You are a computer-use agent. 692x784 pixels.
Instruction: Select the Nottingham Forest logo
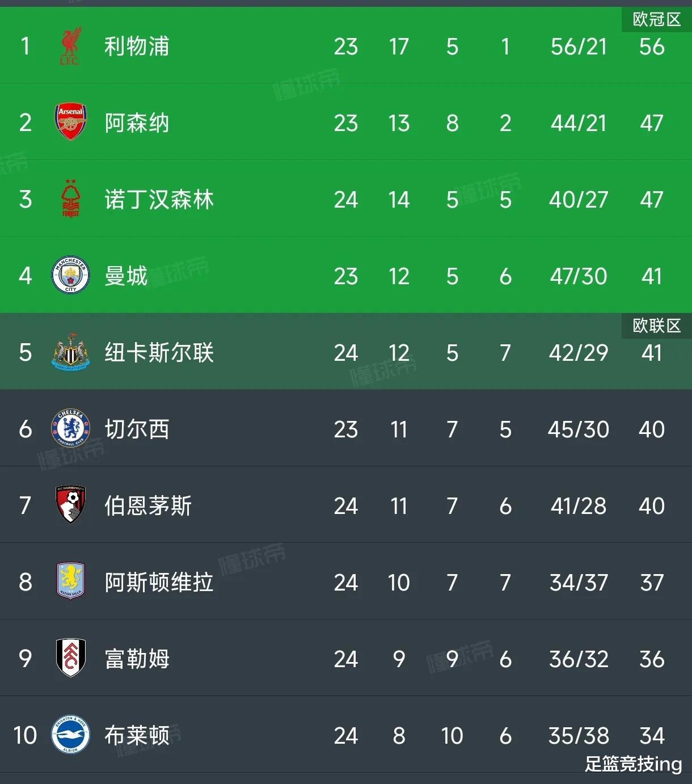click(70, 199)
